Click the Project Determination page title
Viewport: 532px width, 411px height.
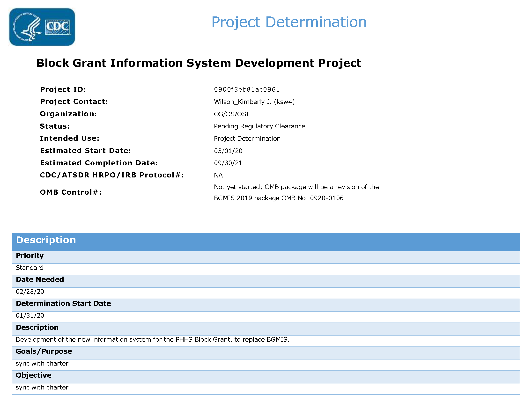289,22
